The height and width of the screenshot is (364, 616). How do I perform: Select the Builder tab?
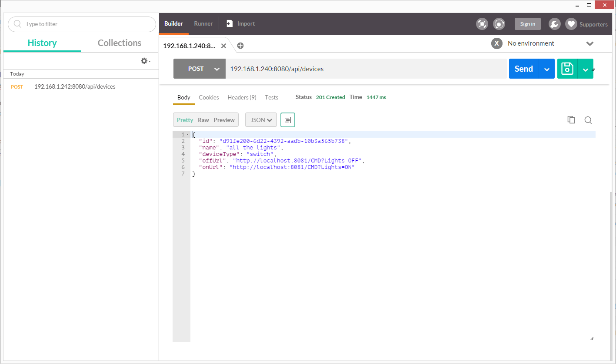tap(173, 24)
